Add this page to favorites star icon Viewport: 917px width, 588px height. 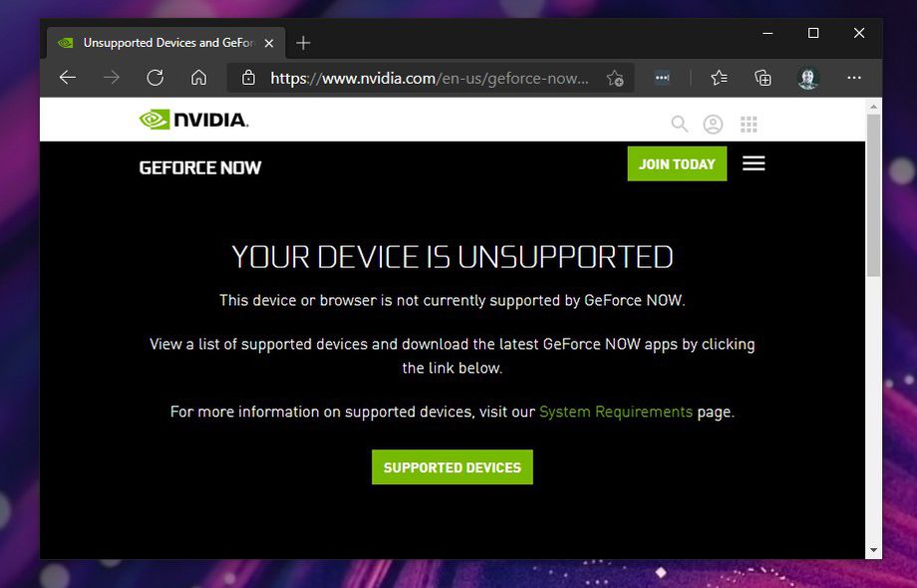[x=615, y=78]
